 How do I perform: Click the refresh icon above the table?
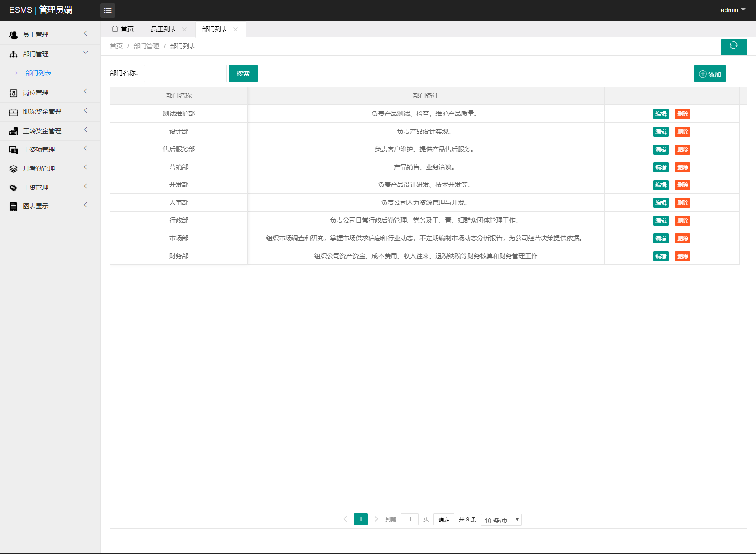[734, 47]
